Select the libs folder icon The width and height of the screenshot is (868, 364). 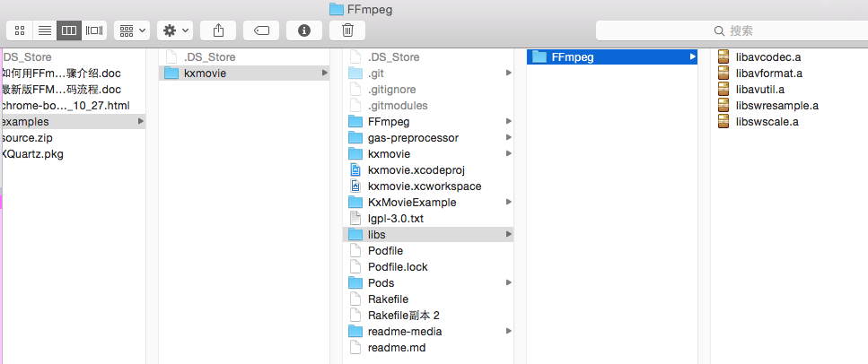click(355, 235)
